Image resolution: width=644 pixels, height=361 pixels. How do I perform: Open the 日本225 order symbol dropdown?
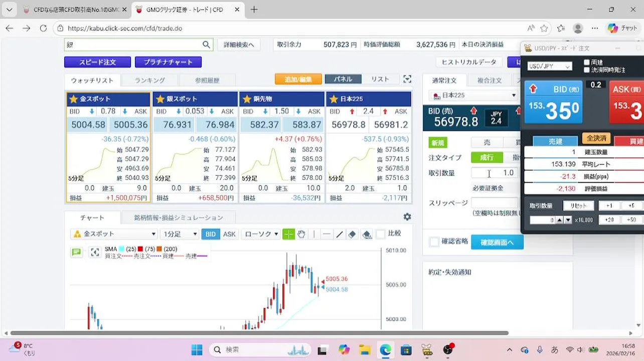[x=474, y=95]
